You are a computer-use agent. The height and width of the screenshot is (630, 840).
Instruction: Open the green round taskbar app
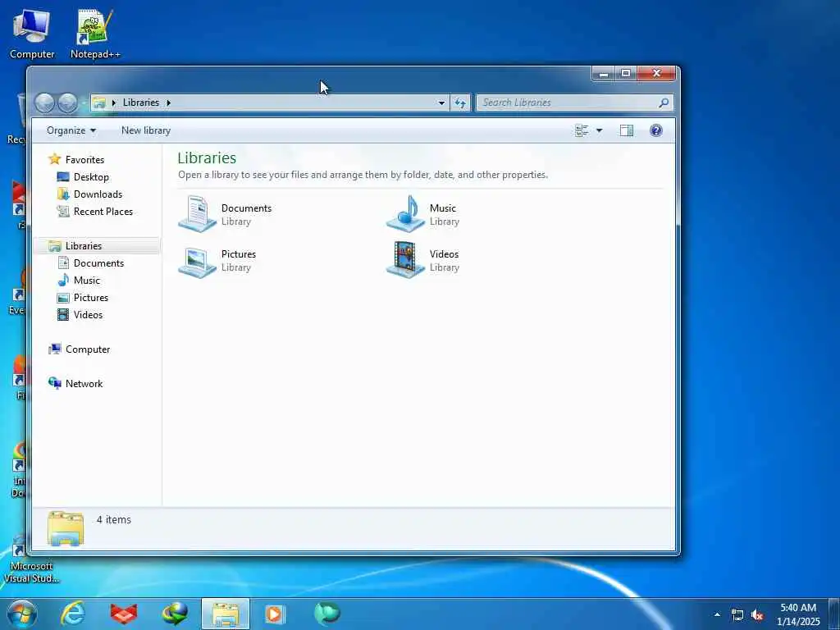tap(326, 614)
